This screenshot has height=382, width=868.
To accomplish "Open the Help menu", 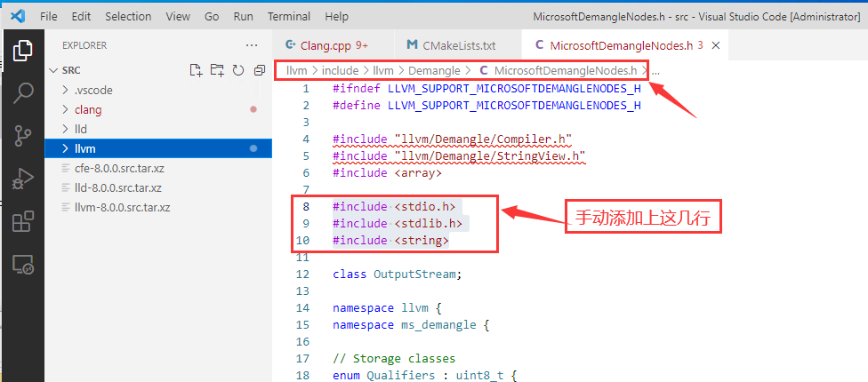I will pos(336,17).
